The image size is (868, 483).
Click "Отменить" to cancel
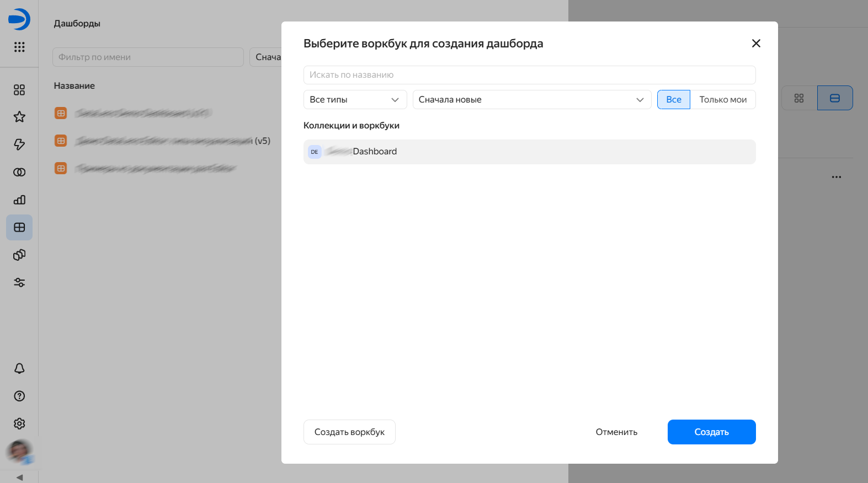pos(616,432)
